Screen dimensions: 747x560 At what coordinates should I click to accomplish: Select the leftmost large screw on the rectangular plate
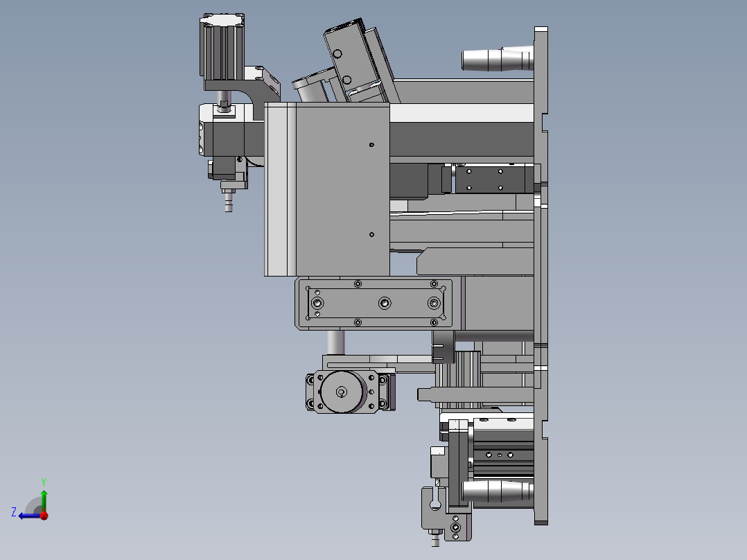point(317,303)
